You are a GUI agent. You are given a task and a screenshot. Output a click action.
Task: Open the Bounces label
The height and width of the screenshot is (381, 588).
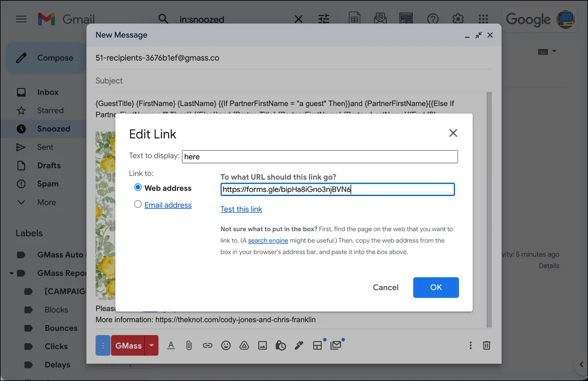61,328
